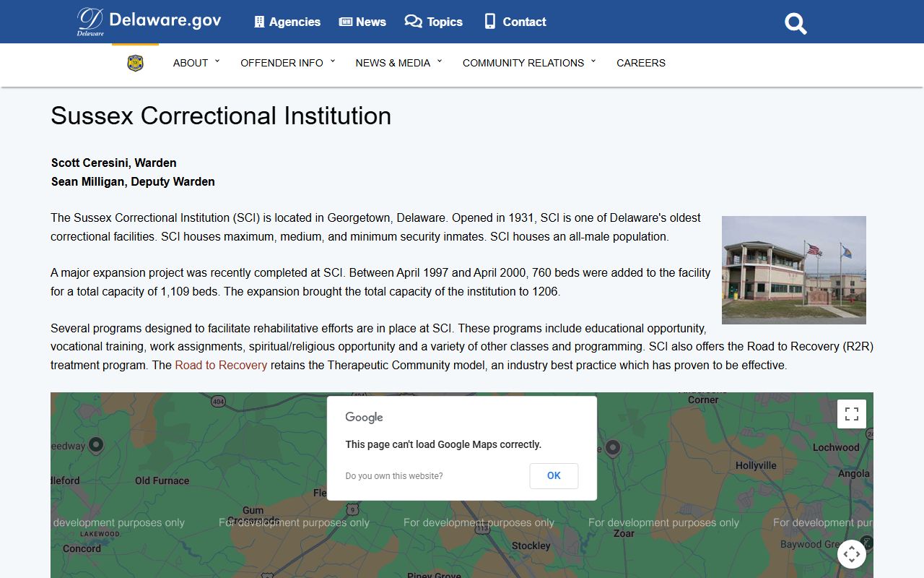Click the Delaware.gov logo
Viewport: 924px width, 578px height.
(x=149, y=21)
